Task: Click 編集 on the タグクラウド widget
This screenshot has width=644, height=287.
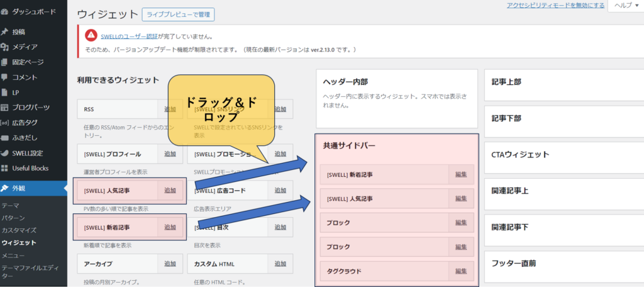Action: click(x=461, y=271)
